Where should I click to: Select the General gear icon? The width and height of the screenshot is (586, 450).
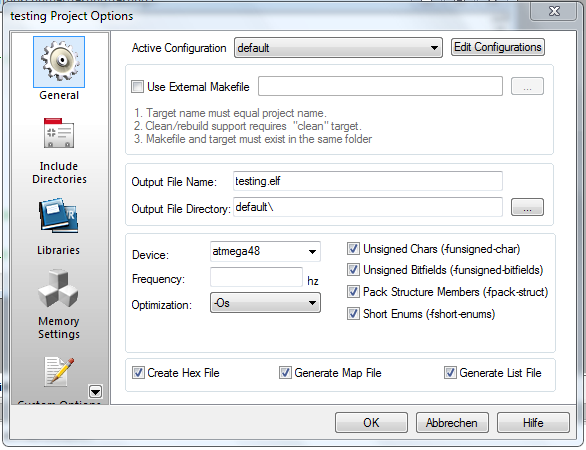tap(59, 62)
